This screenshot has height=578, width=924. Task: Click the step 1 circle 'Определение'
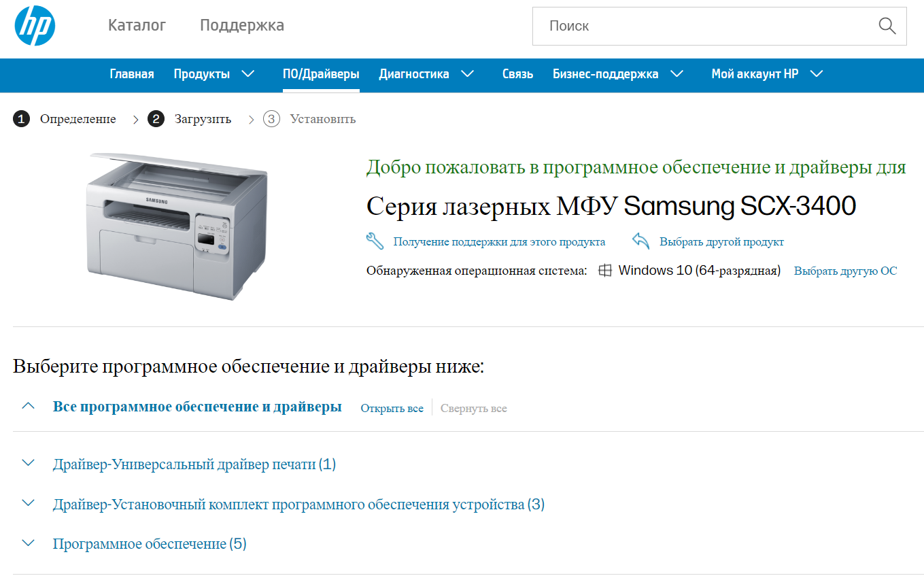coord(21,119)
